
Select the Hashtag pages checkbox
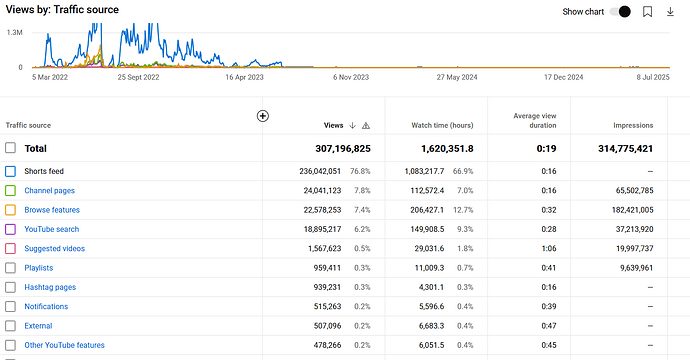[11, 287]
